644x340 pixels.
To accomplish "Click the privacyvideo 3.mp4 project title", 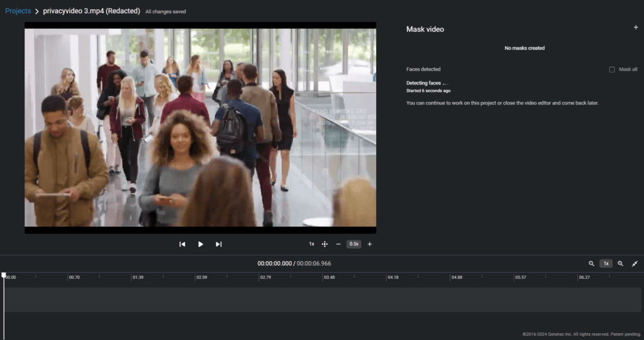I will click(91, 11).
